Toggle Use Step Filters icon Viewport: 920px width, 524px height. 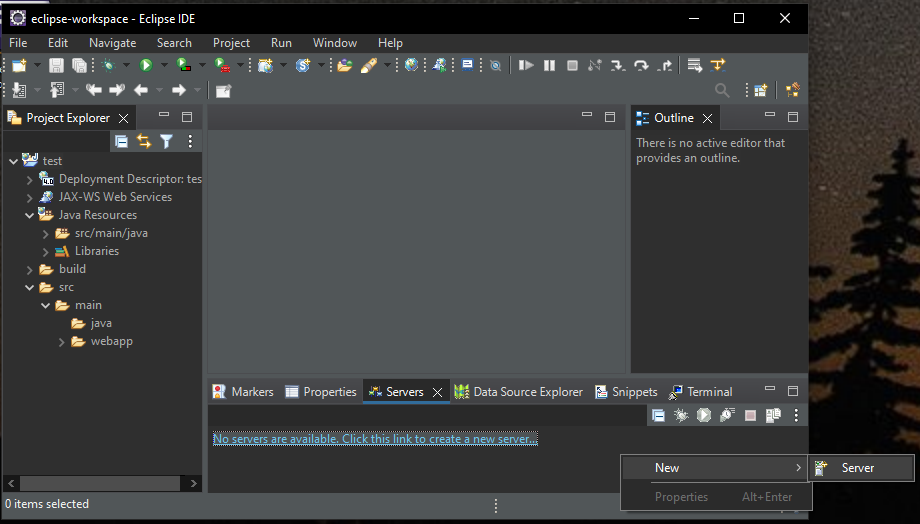click(718, 65)
